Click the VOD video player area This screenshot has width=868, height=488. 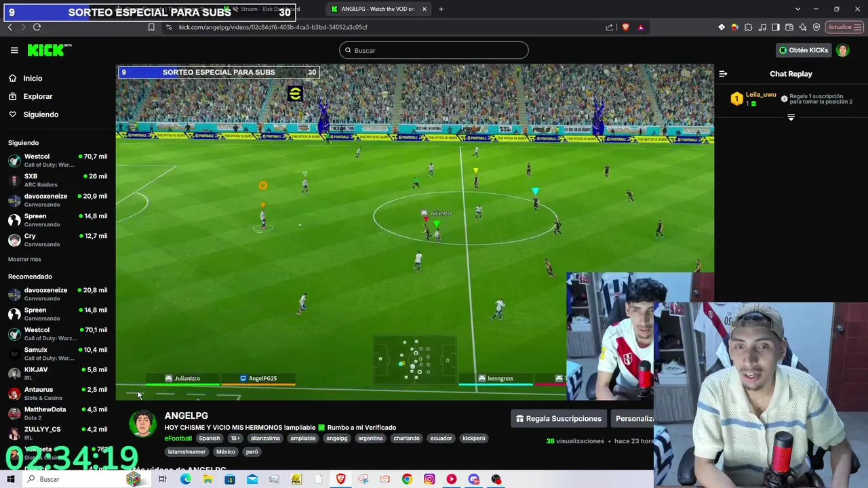tap(414, 232)
